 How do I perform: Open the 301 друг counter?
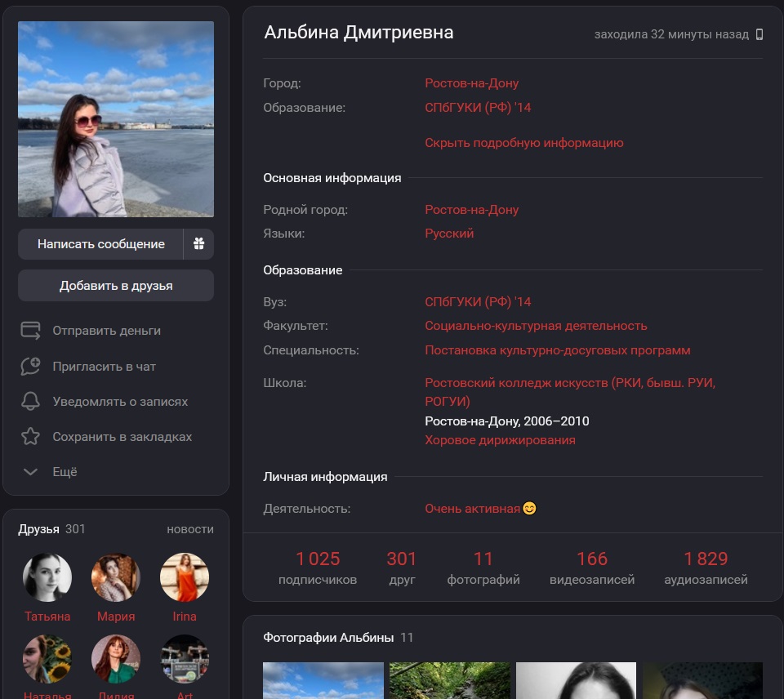click(x=402, y=568)
